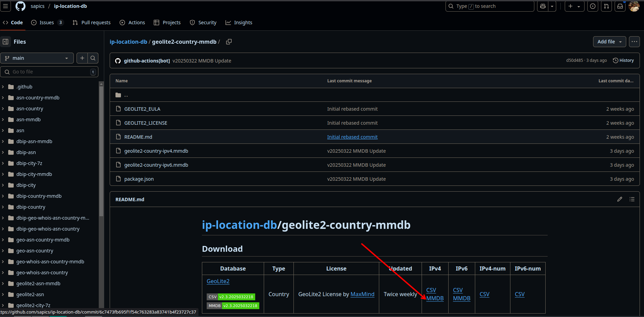
Task: Open the Security tab
Action: [x=203, y=23]
